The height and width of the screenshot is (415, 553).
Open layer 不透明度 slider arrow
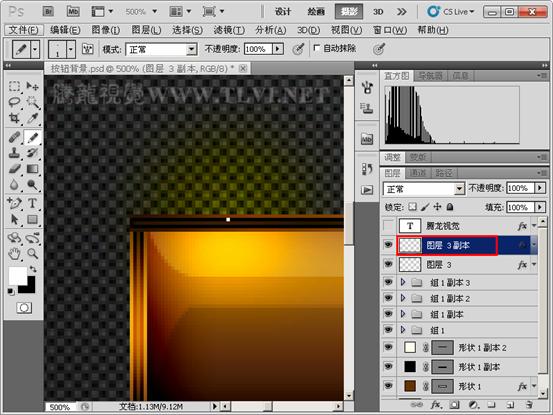point(540,188)
